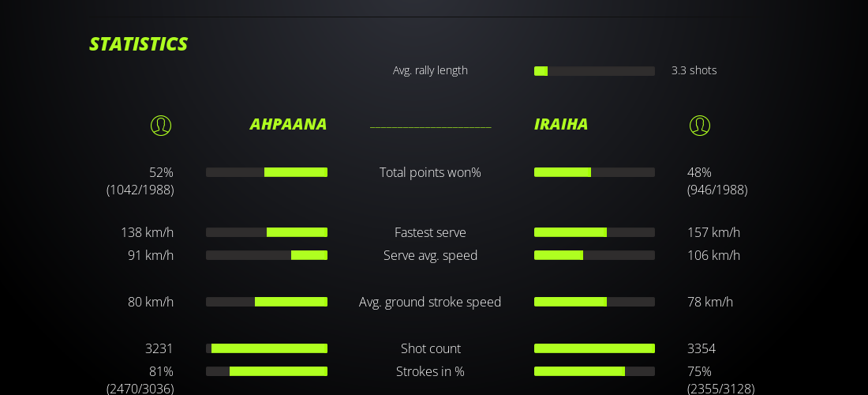Image resolution: width=868 pixels, height=395 pixels.
Task: Click the Total points won% label
Action: tap(430, 172)
